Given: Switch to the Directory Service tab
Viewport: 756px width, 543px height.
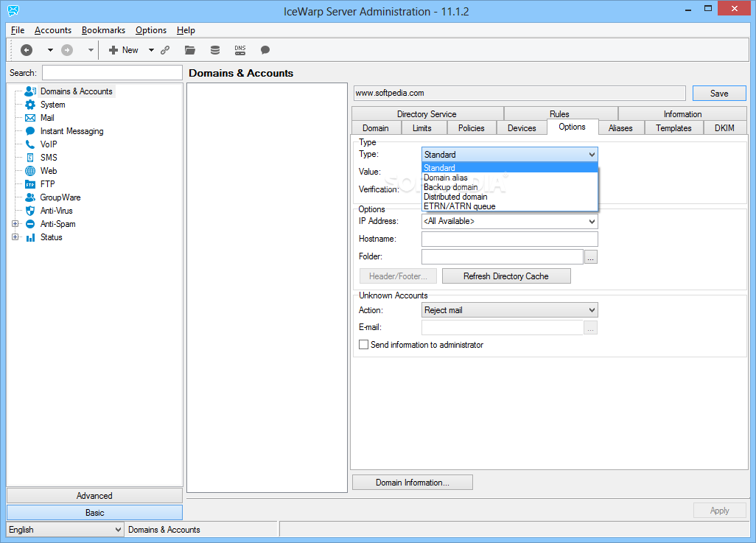Looking at the screenshot, I should click(427, 113).
